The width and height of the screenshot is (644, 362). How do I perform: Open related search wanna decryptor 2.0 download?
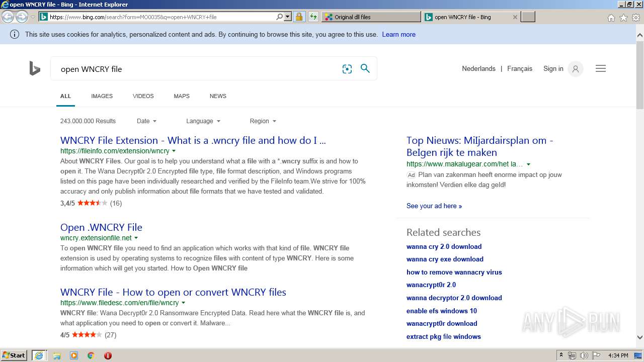click(454, 298)
